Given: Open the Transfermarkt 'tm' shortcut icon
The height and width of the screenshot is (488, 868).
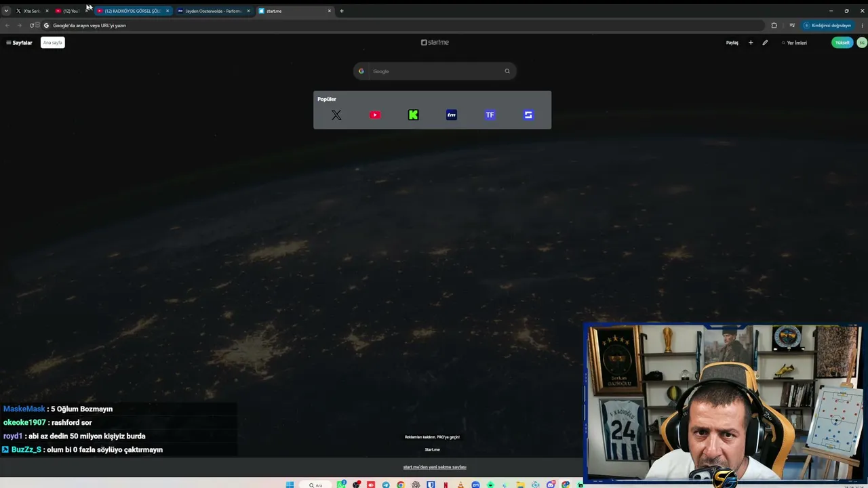Looking at the screenshot, I should coord(452,115).
